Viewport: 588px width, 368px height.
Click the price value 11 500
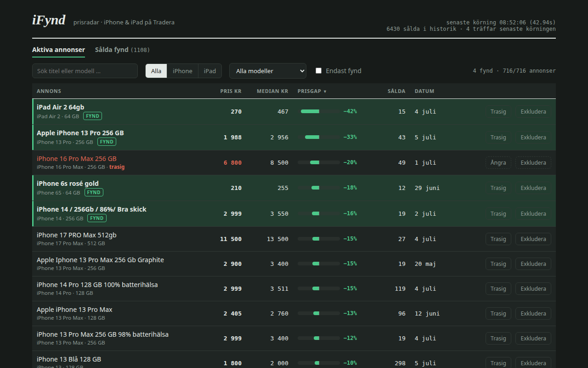pyautogui.click(x=231, y=239)
